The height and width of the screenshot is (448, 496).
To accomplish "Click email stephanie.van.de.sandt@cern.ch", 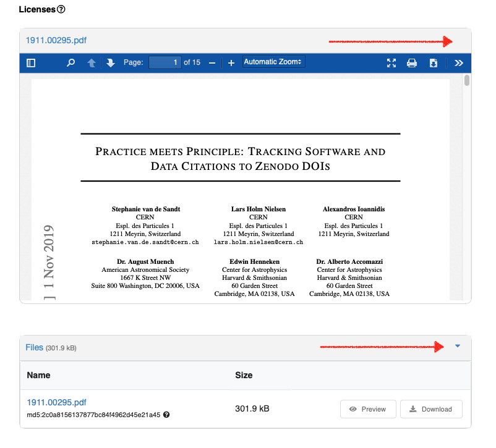I will point(145,242).
